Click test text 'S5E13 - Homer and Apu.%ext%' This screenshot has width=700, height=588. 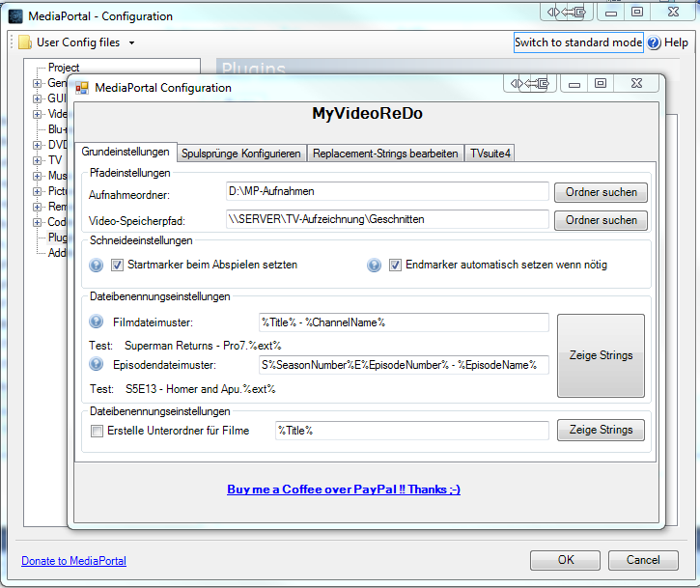201,389
